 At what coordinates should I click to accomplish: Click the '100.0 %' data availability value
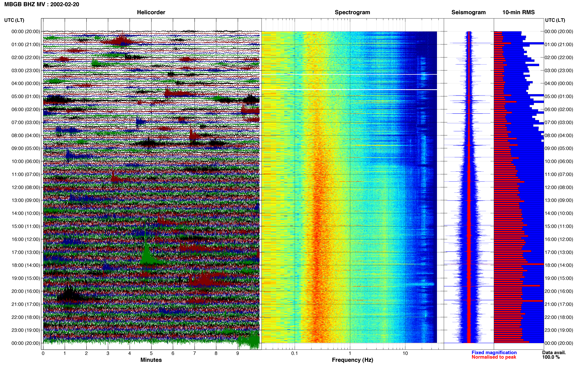551,357
